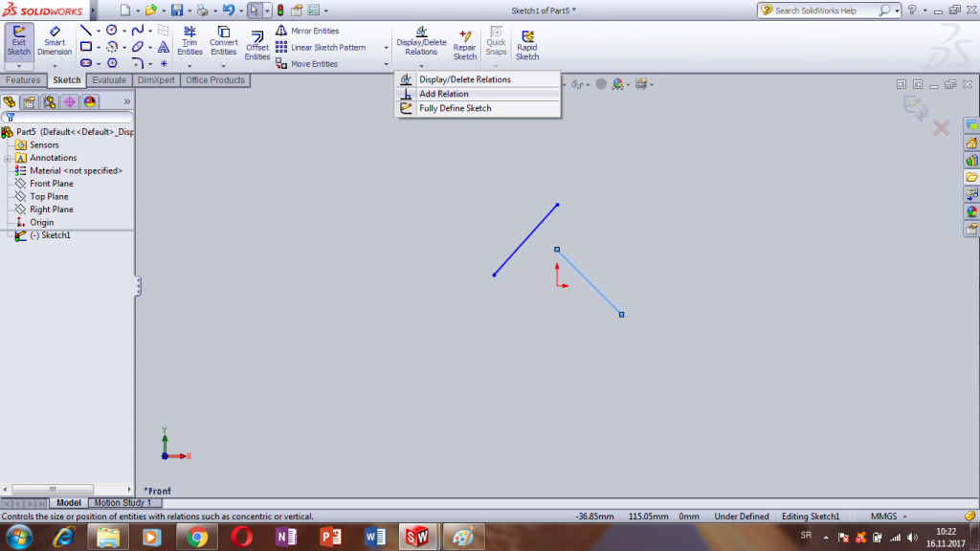Image resolution: width=980 pixels, height=551 pixels.
Task: Expand the Line tool dropdown arrow
Action: pos(99,31)
